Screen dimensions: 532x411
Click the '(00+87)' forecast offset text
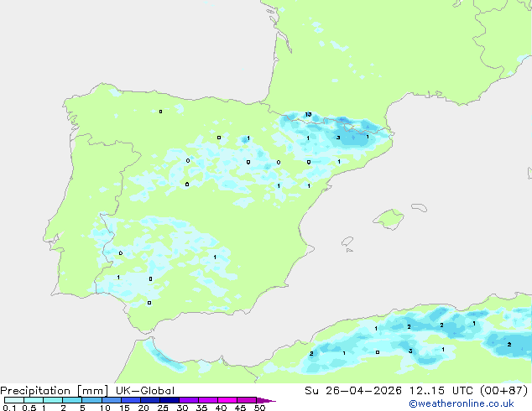pyautogui.click(x=503, y=391)
